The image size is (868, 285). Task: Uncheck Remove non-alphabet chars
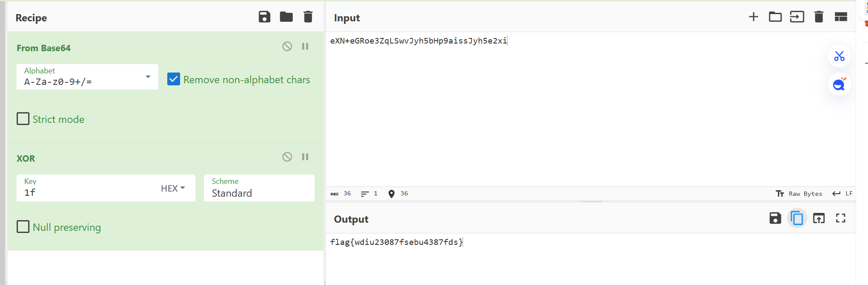tap(174, 79)
